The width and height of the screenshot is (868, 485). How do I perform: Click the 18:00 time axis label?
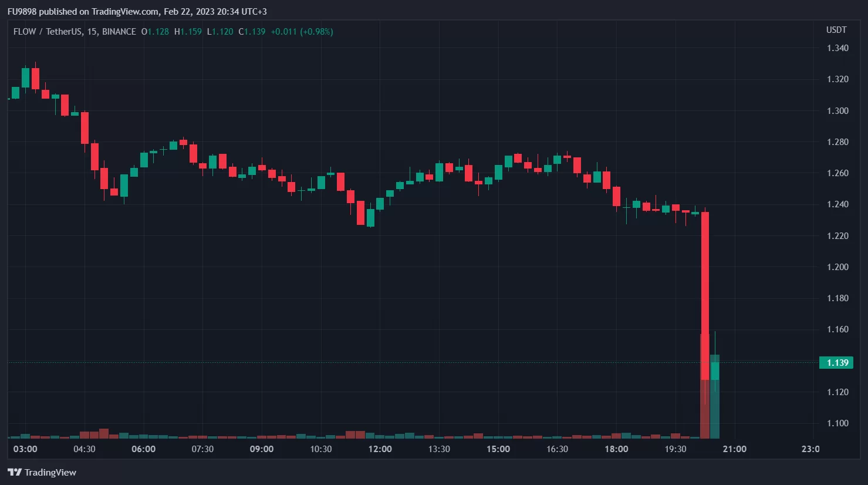point(616,449)
